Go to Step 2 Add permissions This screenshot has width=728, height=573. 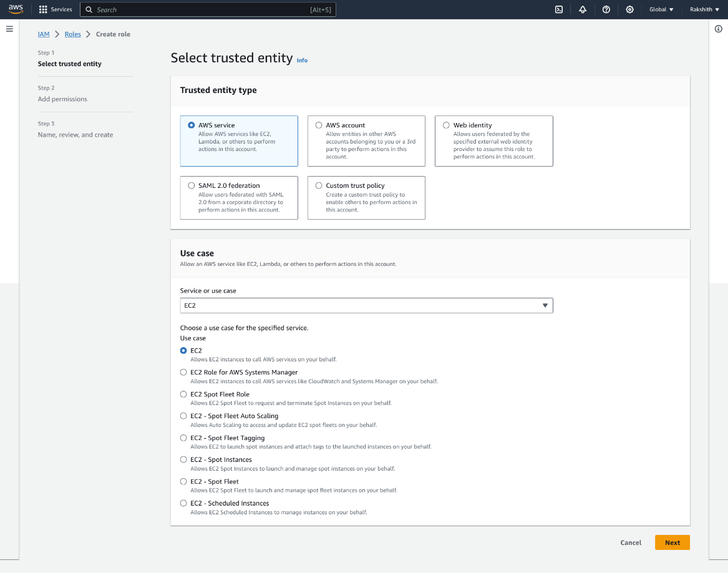coord(62,99)
